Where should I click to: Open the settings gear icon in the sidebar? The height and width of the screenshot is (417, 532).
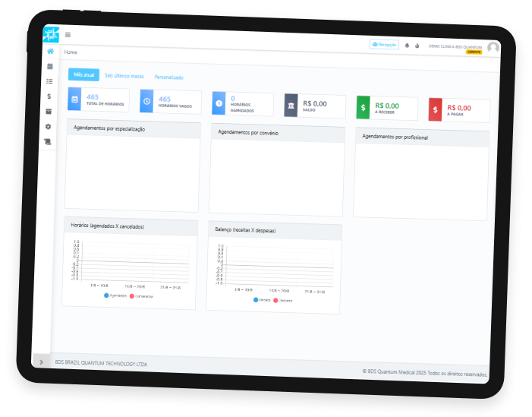48,127
